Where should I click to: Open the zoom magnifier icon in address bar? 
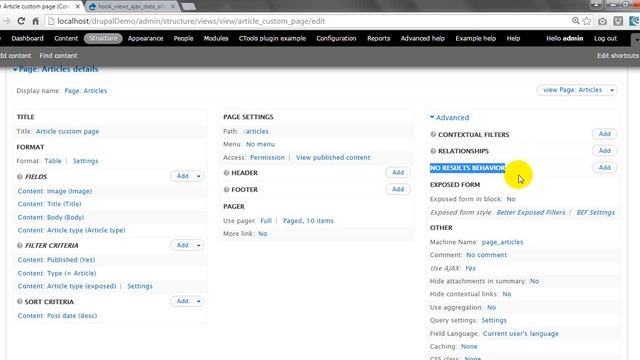pyautogui.click(x=576, y=21)
